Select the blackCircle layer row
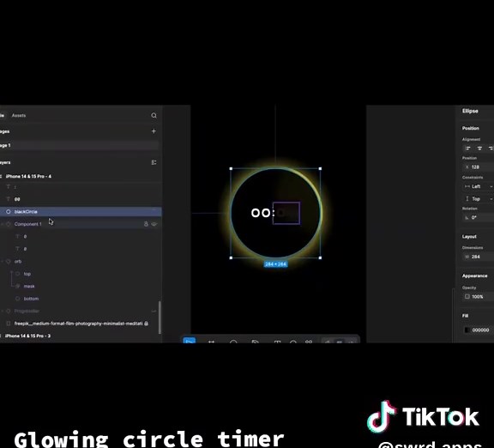 click(x=81, y=211)
